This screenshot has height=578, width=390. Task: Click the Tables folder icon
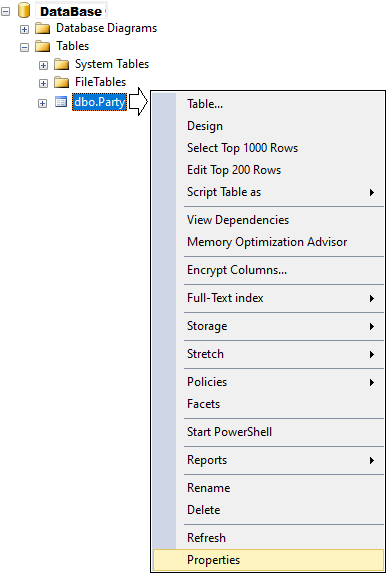pos(43,46)
